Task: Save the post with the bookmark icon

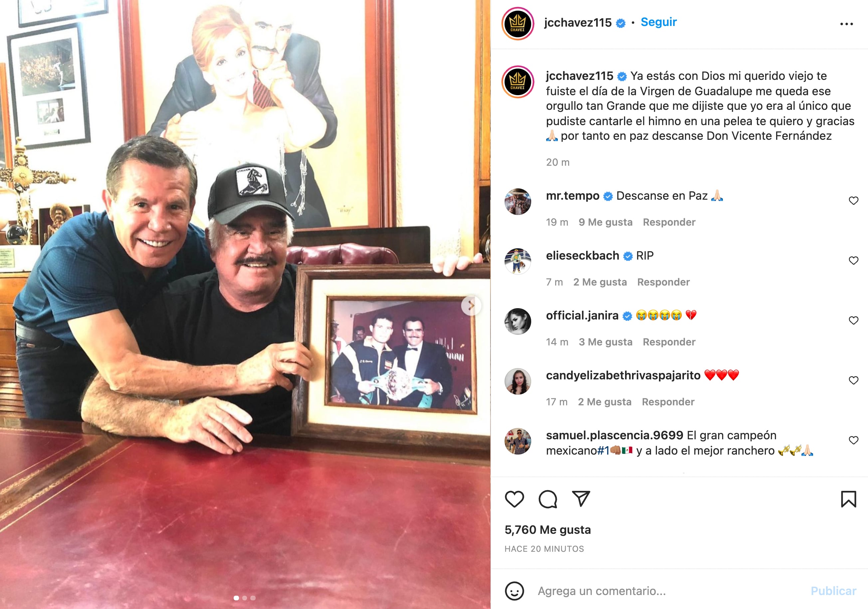Action: [848, 499]
